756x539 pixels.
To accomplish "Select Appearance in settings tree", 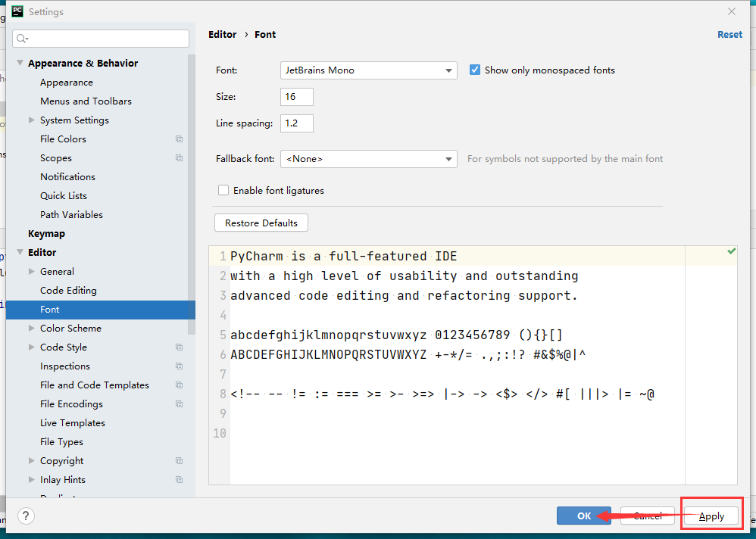I will click(x=67, y=83).
